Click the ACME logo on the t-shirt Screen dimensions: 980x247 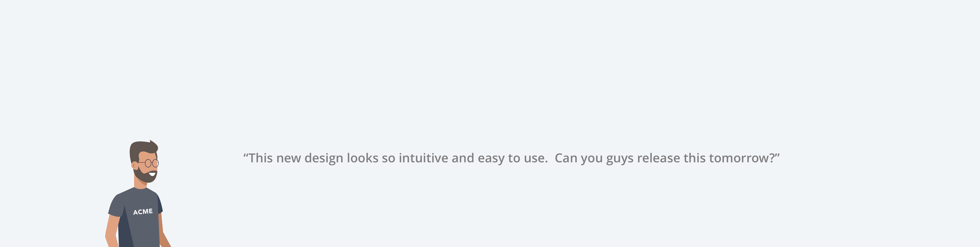click(143, 212)
